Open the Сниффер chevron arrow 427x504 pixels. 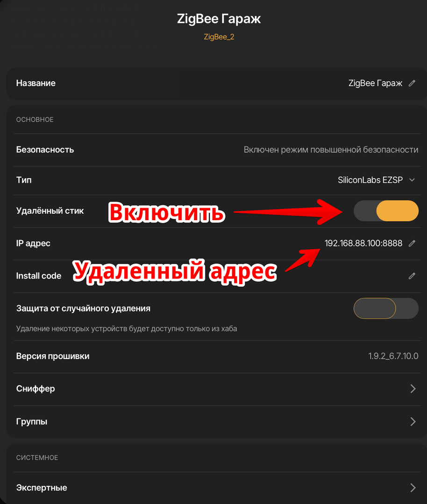(x=413, y=389)
